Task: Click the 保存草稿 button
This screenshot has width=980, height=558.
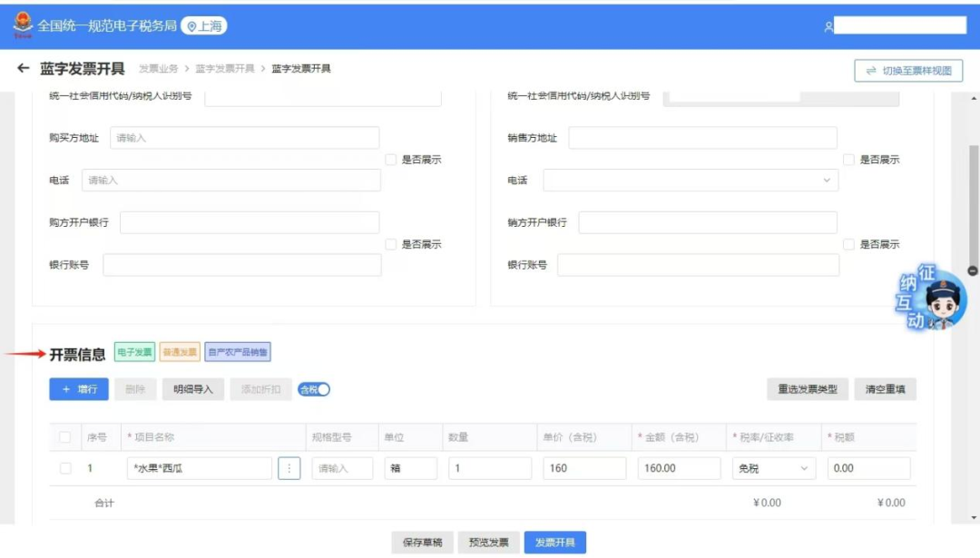Action: pos(422,543)
